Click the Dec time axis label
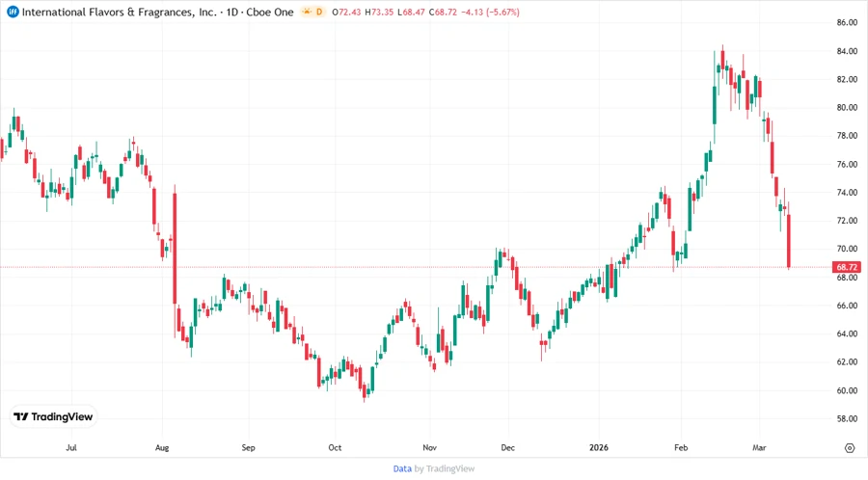The width and height of the screenshot is (868, 480). pyautogui.click(x=507, y=448)
